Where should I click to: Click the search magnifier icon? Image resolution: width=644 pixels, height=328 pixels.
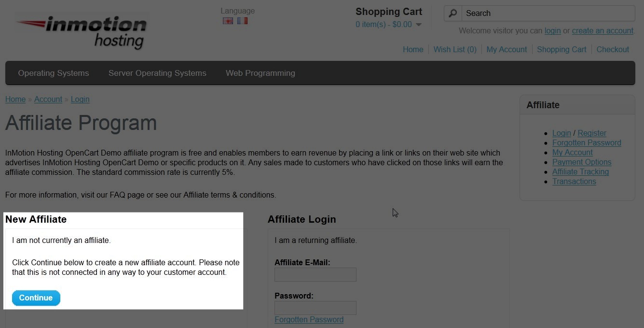452,14
